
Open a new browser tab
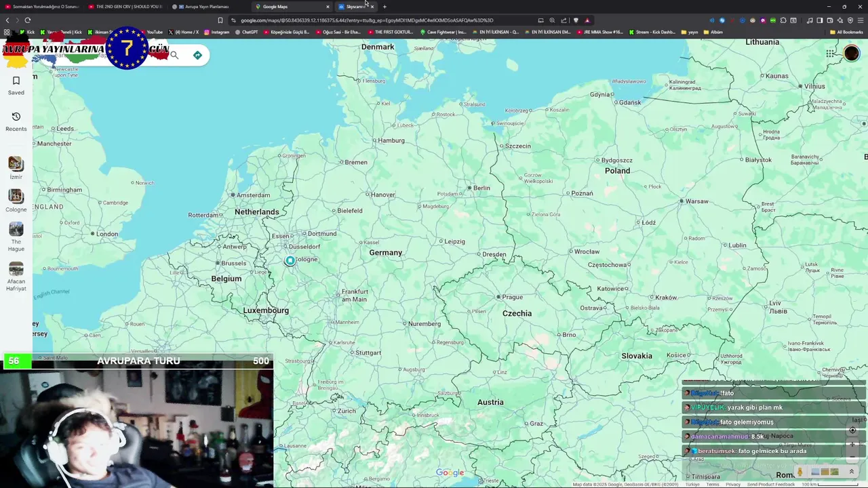pos(384,7)
